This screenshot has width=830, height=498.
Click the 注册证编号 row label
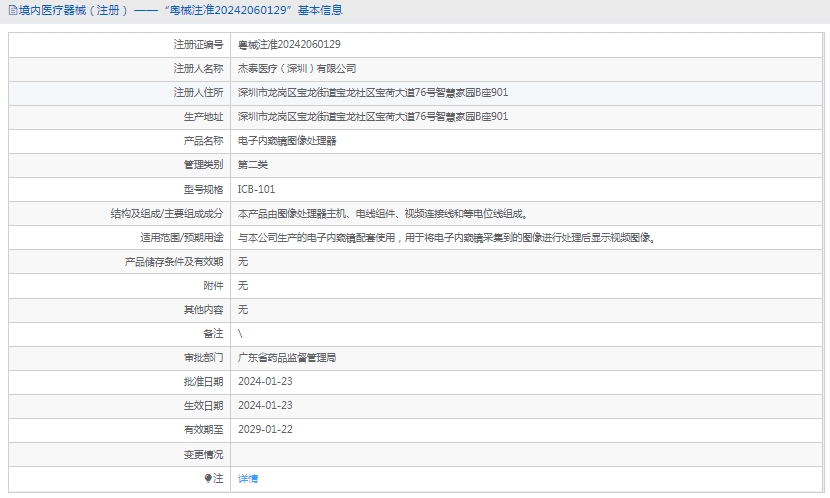click(x=198, y=45)
